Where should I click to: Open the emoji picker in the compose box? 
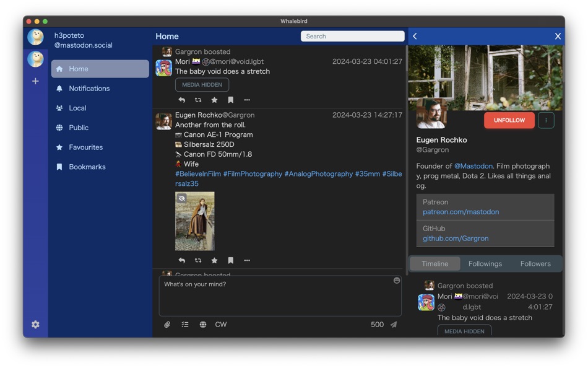pos(396,281)
